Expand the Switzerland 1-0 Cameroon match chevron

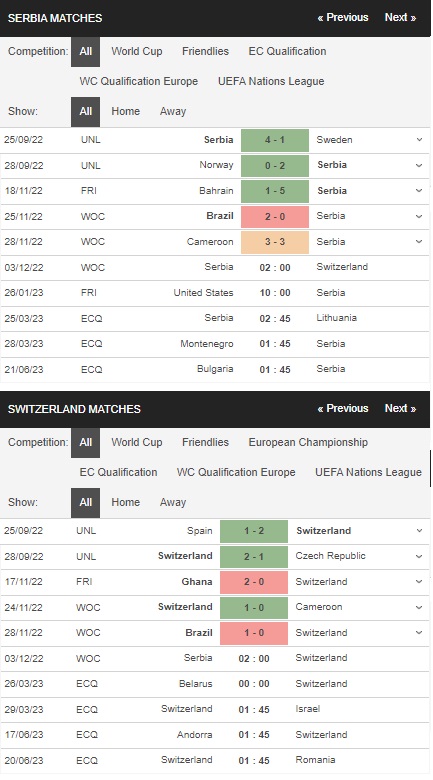coord(419,607)
